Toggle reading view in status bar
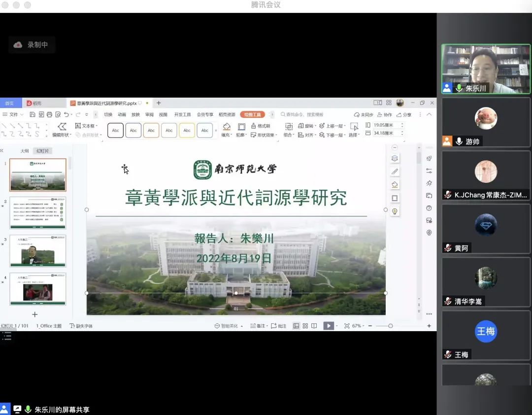 pyautogui.click(x=314, y=326)
